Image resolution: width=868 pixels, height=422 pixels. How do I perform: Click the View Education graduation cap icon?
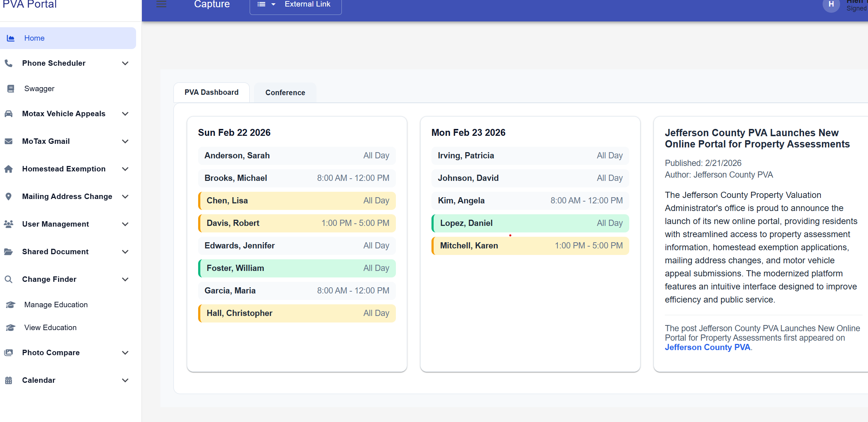[11, 328]
